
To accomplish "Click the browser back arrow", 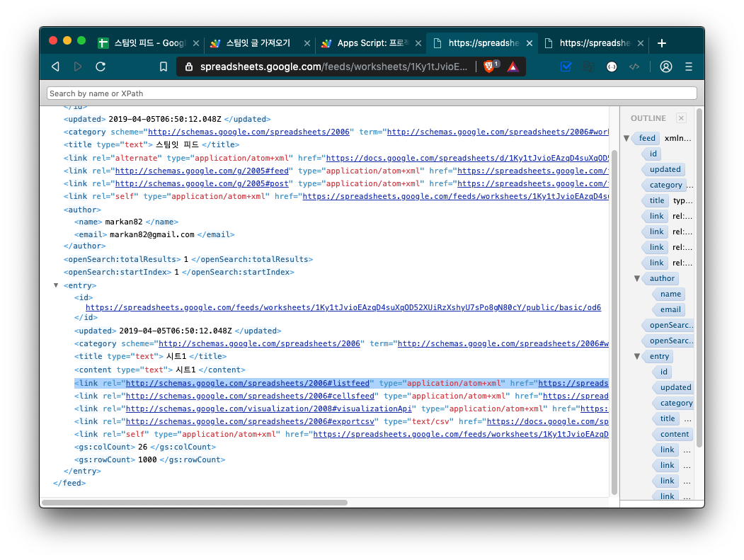I will 55,67.
